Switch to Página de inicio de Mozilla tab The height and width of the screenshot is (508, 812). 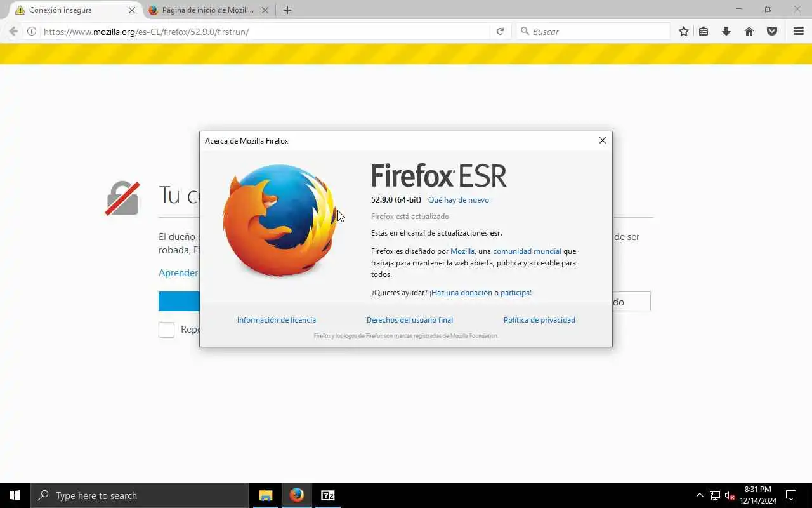208,10
